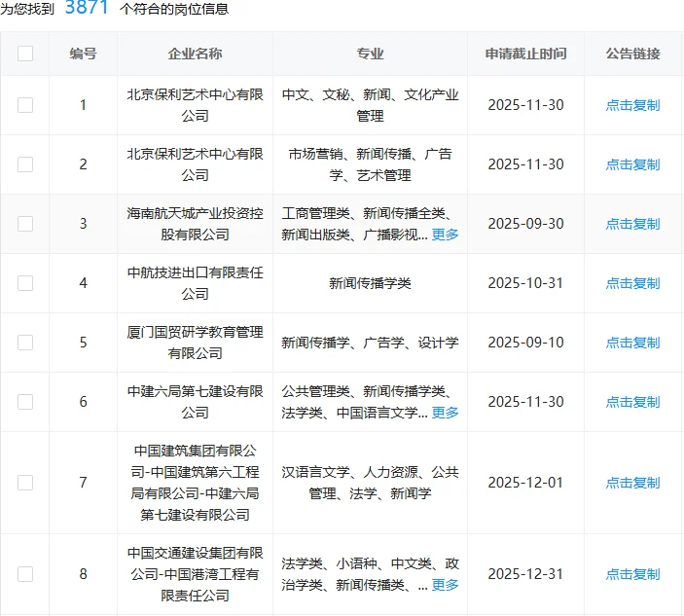Tick the checkbox for row number 1
Viewport: 684px width, 616px height.
pos(25,105)
